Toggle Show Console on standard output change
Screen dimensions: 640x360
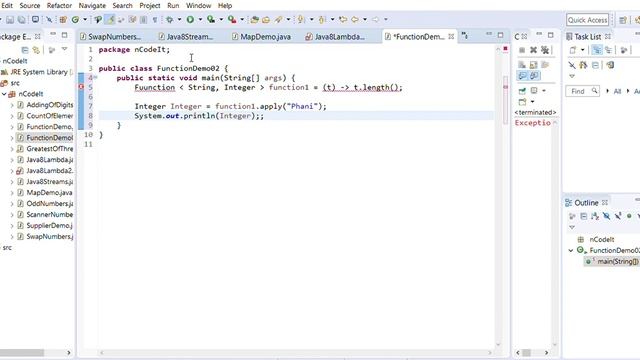click(522, 76)
